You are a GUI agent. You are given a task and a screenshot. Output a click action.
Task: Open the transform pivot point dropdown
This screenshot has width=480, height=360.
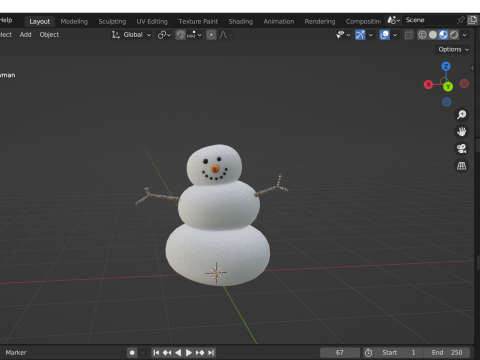[x=164, y=35]
